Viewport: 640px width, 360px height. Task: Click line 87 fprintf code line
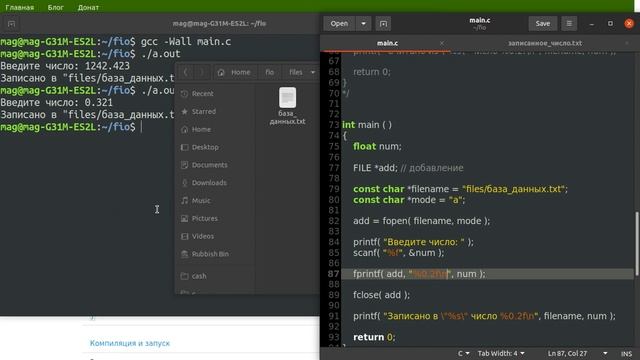[x=419, y=274]
